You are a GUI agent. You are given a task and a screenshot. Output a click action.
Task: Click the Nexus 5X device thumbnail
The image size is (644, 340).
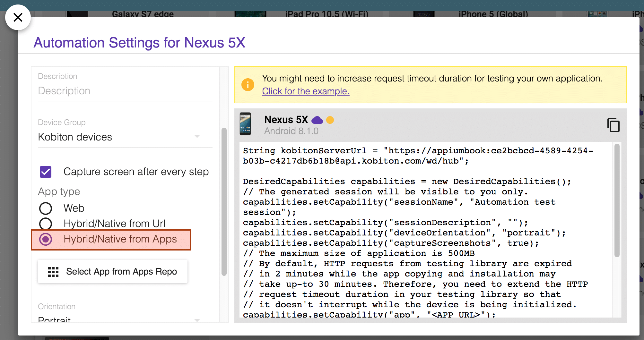(x=245, y=124)
